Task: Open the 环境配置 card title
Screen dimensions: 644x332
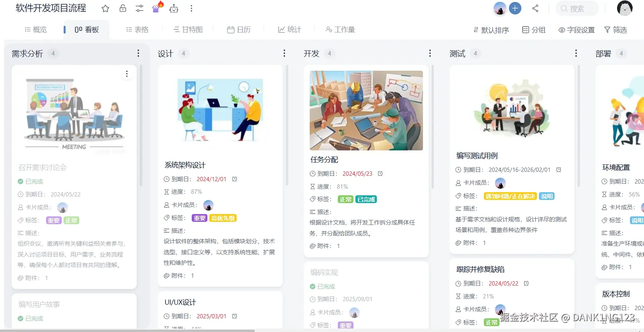Action: click(x=616, y=167)
